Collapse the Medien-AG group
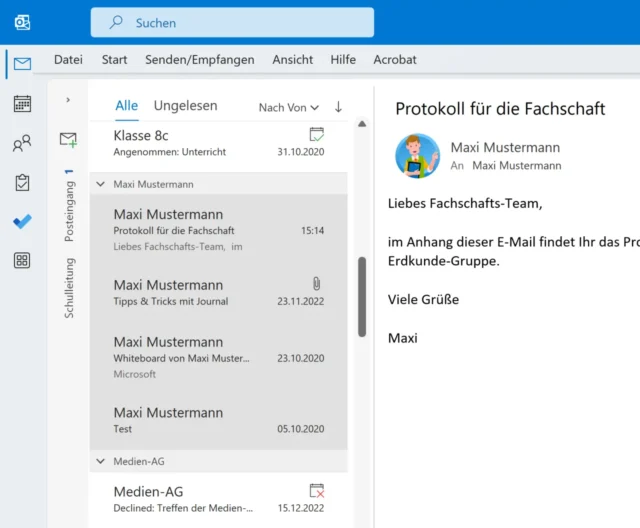 pos(100,461)
